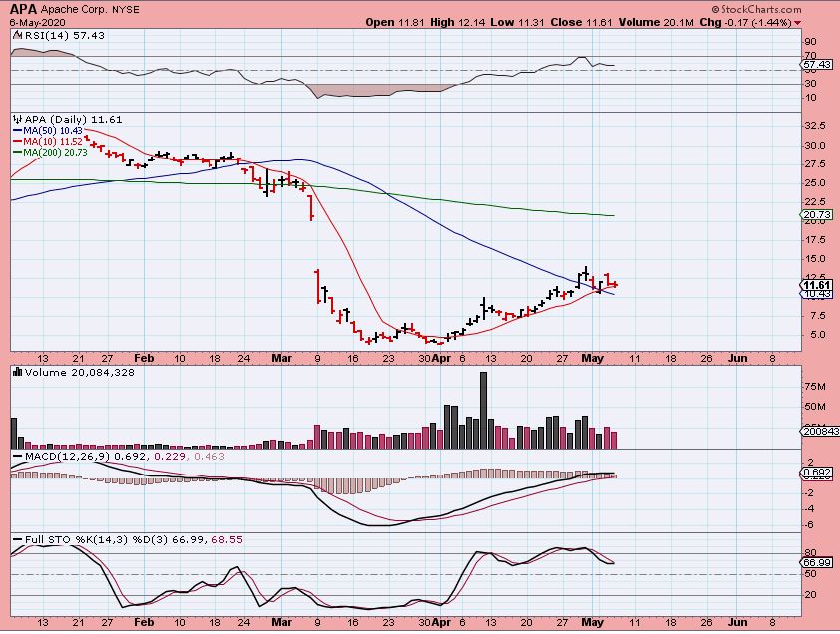The width and height of the screenshot is (840, 634).
Task: Click the blue MA(50) legend color line
Action: (18, 131)
